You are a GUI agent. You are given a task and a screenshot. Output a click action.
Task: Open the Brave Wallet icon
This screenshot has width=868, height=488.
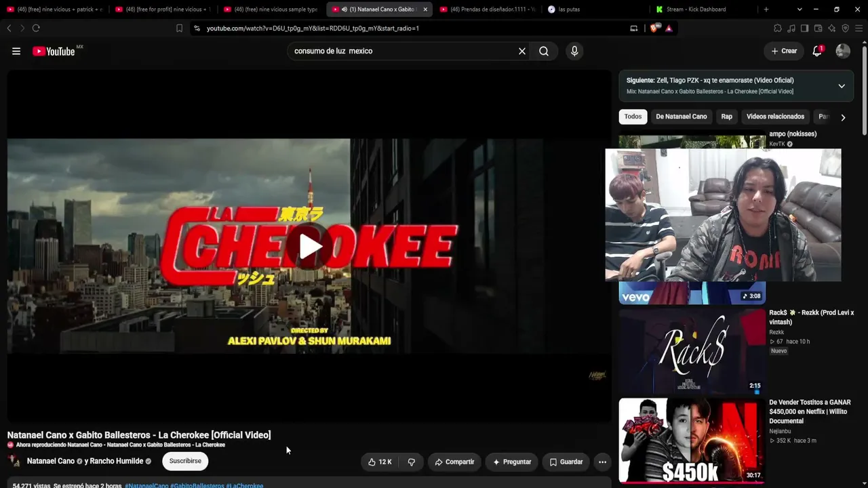point(818,28)
